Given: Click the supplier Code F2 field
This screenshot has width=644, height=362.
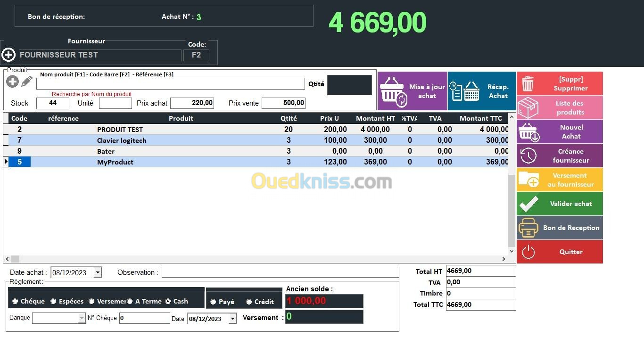Looking at the screenshot, I should point(196,55).
